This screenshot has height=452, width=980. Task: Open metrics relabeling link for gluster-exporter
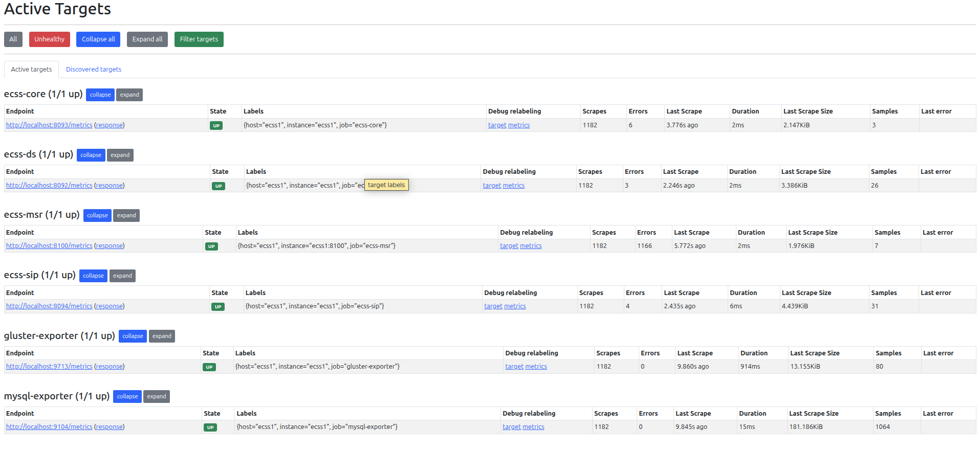click(x=536, y=367)
